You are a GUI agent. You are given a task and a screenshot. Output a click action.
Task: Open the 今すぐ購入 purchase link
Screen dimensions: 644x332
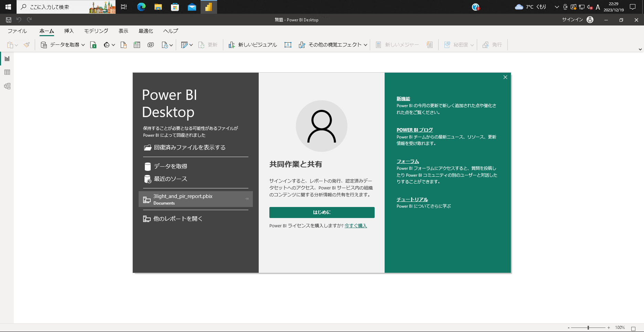pos(355,226)
